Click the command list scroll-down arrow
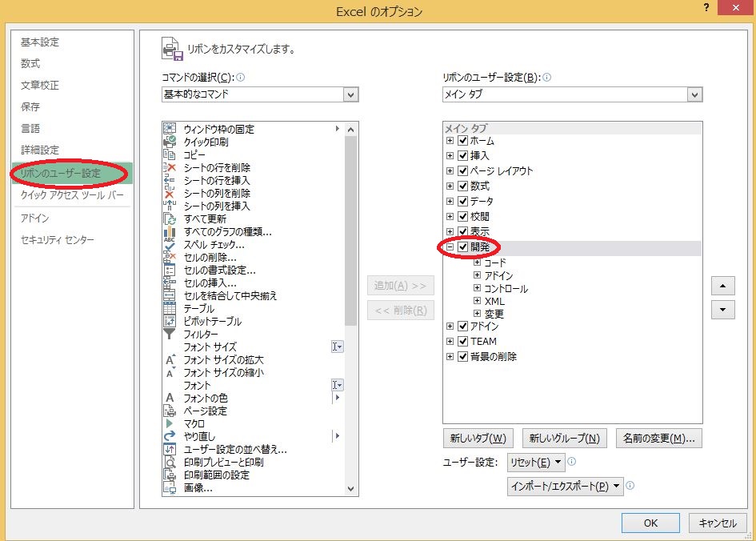Screen dimensions: 756x541 350,488
